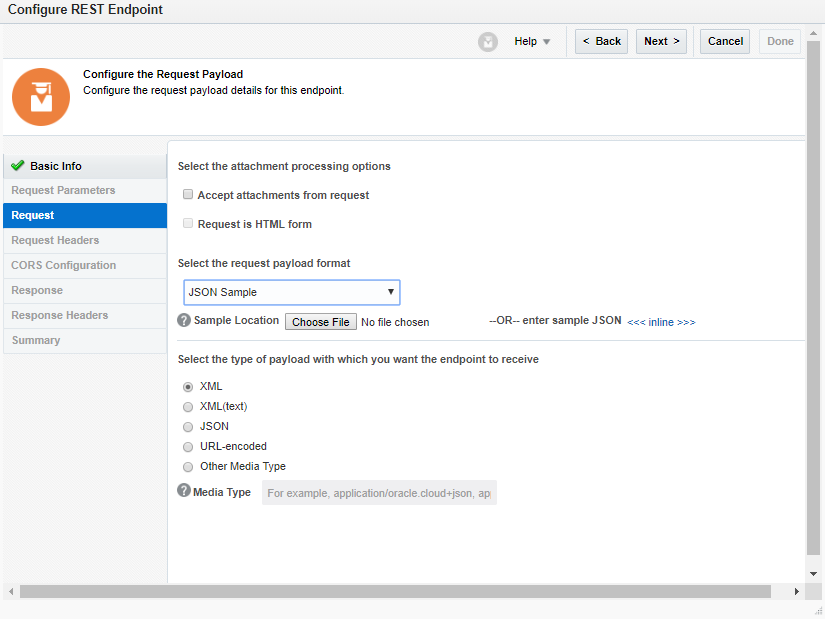Select the URL-encoded radio button
Viewport: 825px width, 619px height.
click(x=188, y=447)
